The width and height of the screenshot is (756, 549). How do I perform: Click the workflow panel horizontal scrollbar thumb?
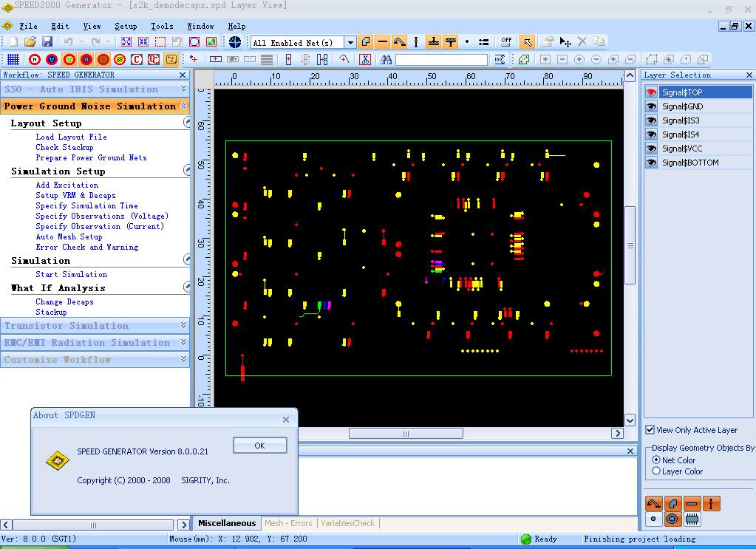click(93, 525)
